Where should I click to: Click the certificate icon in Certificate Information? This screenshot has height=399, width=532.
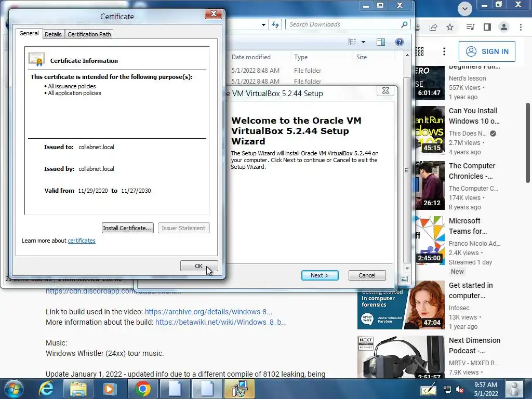point(37,59)
